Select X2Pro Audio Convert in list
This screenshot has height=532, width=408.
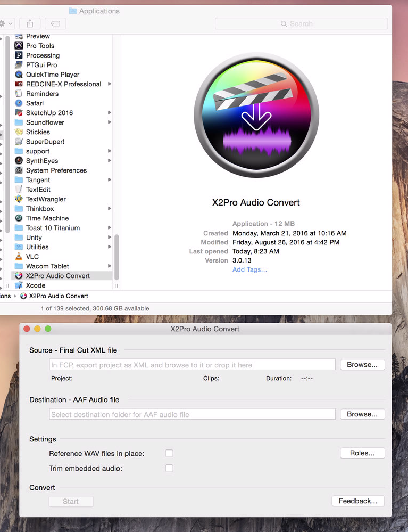click(57, 276)
